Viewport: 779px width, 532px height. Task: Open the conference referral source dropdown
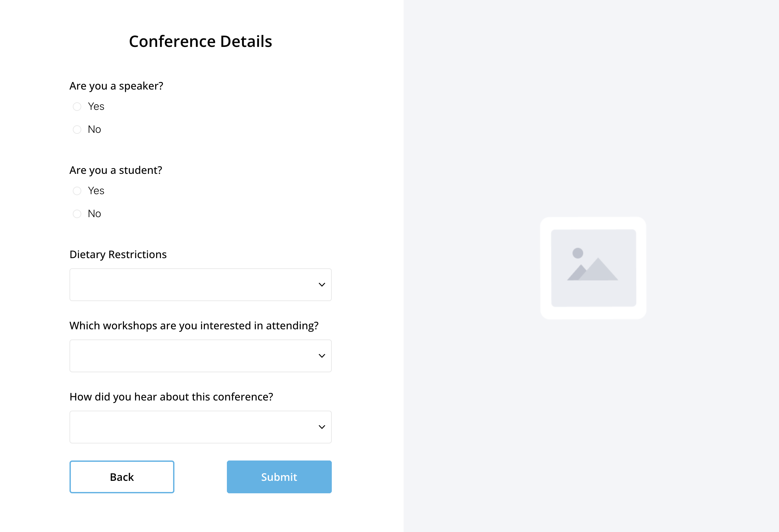tap(200, 427)
